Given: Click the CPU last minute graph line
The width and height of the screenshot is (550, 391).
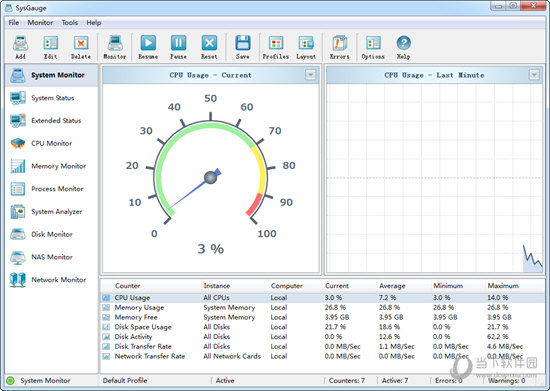Looking at the screenshot, I should [532, 259].
